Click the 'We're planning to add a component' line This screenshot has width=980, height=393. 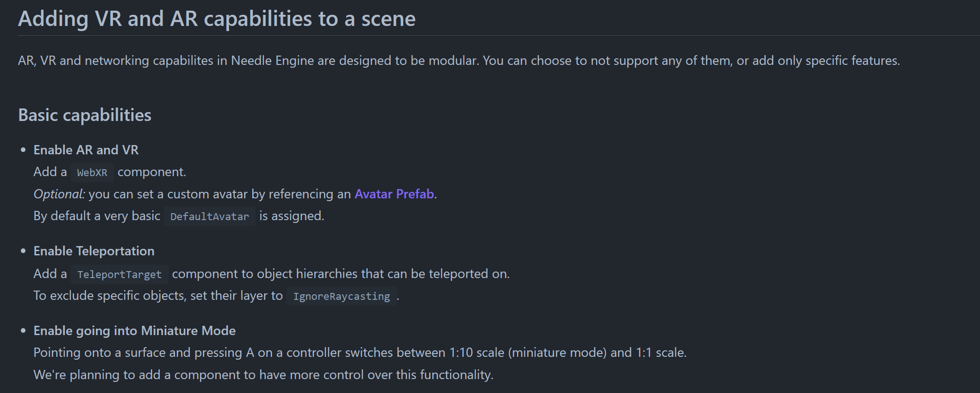coord(263,374)
